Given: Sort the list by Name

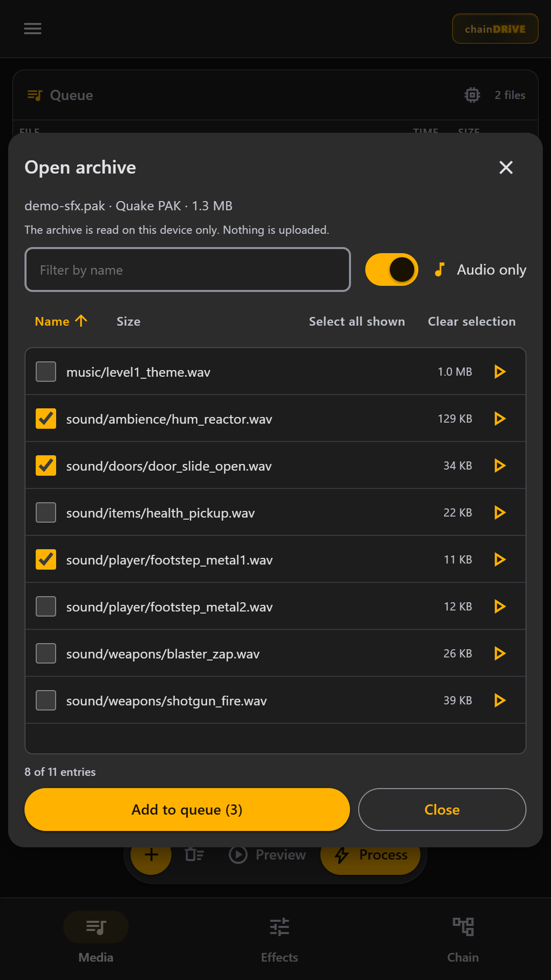Looking at the screenshot, I should 61,321.
